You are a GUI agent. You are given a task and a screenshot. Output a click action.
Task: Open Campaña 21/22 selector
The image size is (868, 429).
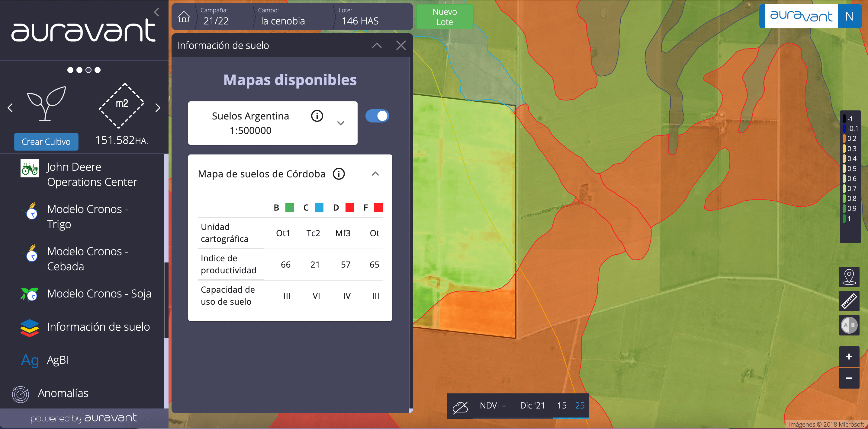pyautogui.click(x=216, y=17)
